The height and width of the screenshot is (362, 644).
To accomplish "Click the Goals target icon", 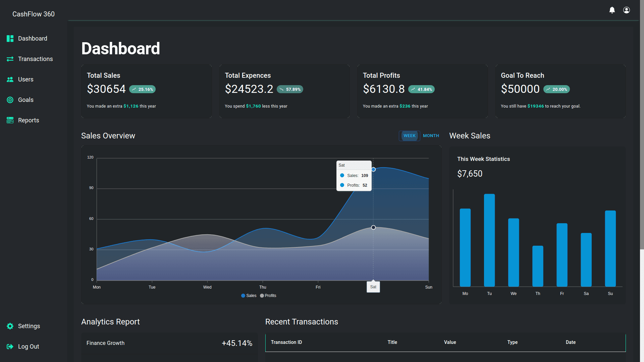I will coord(10,100).
